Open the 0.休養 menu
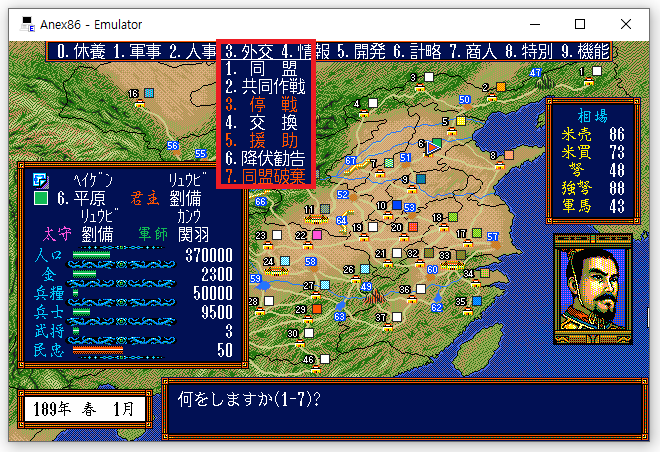Image resolution: width=660 pixels, height=452 pixels. click(x=81, y=52)
